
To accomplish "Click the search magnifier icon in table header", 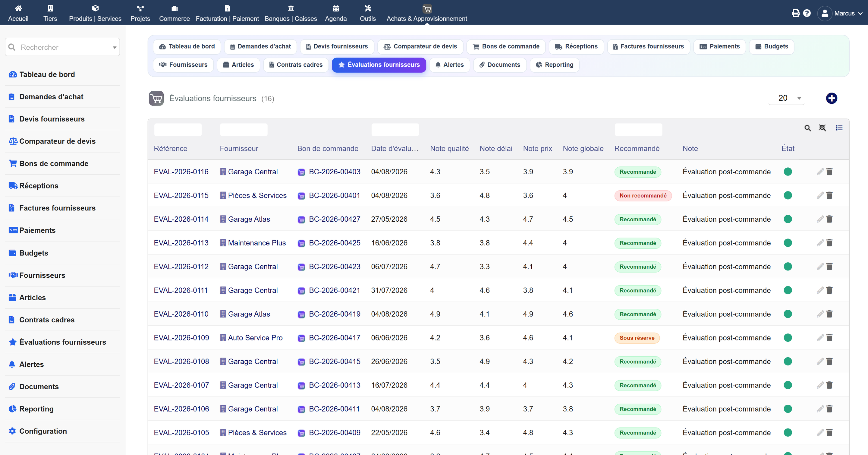I will (807, 128).
